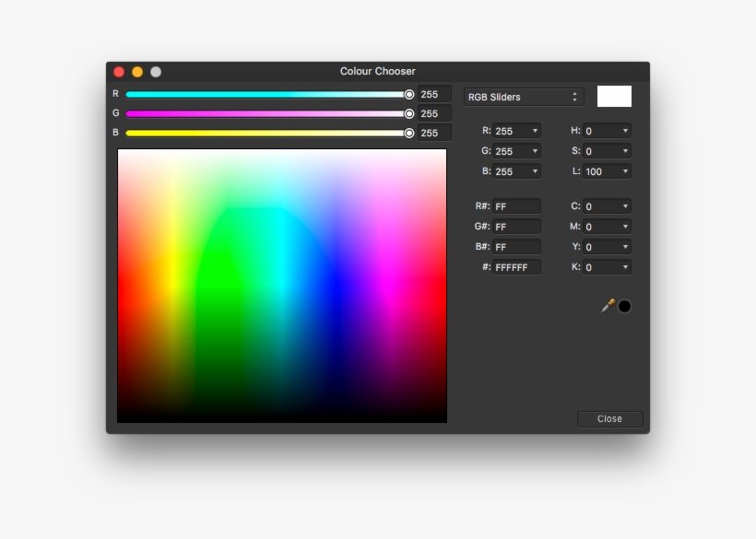Expand the B value dropdown arrow
756x539 pixels.
point(534,171)
